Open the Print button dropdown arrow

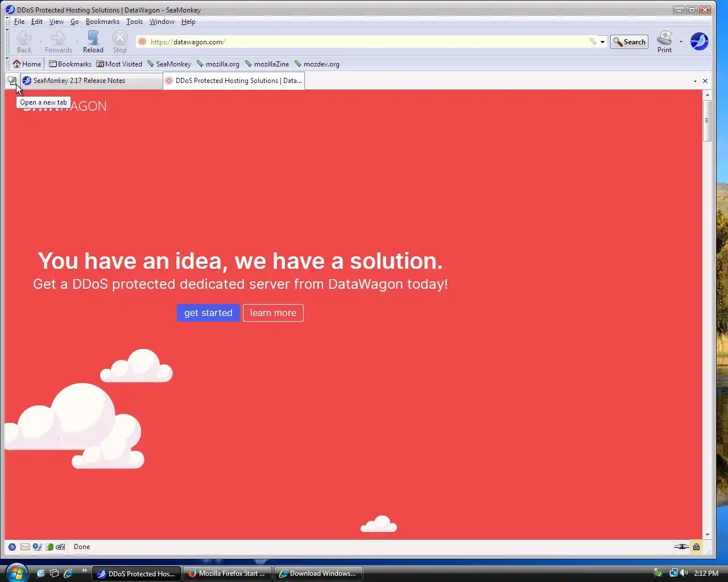681,41
